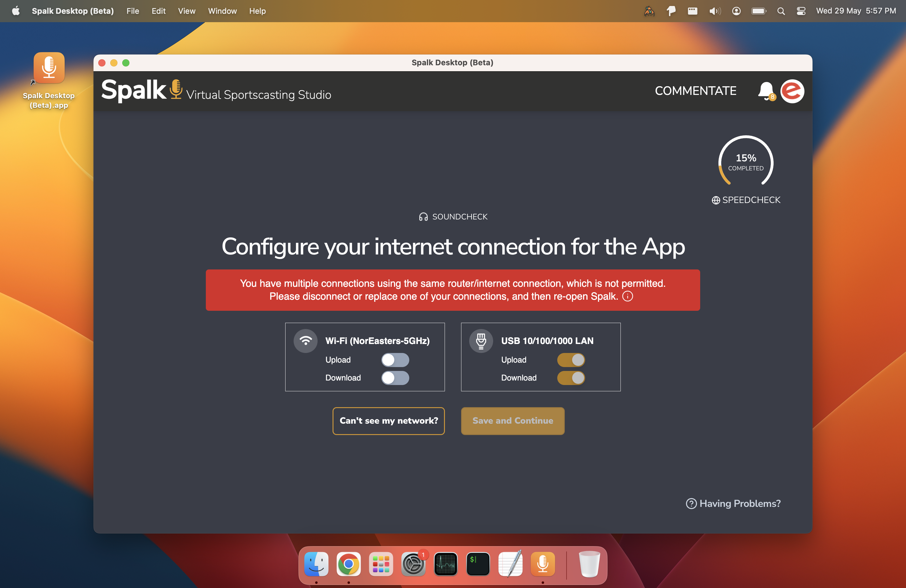Open Launchpad from the dock
Viewport: 906px width, 588px height.
(x=381, y=564)
